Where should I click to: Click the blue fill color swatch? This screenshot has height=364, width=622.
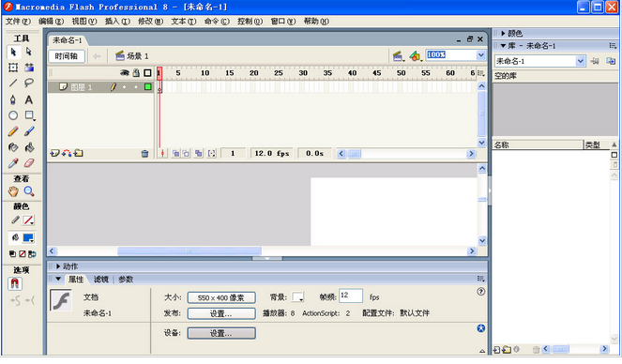coord(28,238)
